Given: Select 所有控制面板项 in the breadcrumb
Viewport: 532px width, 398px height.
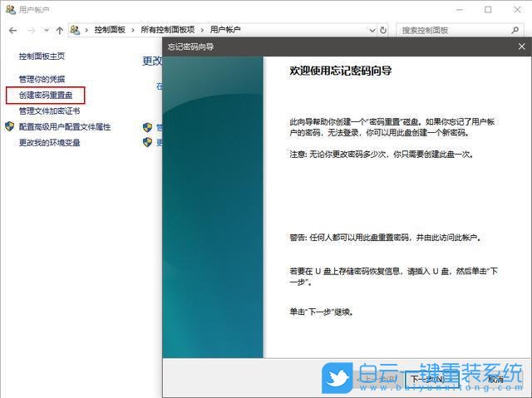Looking at the screenshot, I should point(168,30).
